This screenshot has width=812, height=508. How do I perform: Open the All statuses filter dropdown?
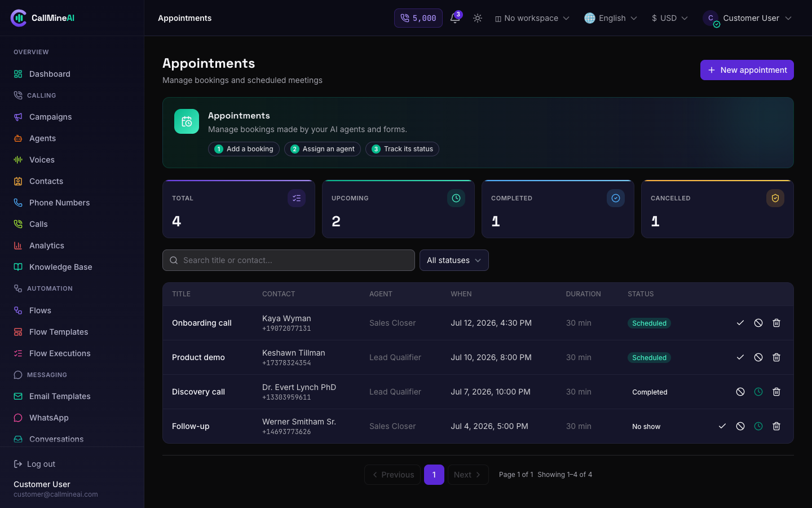tap(454, 260)
